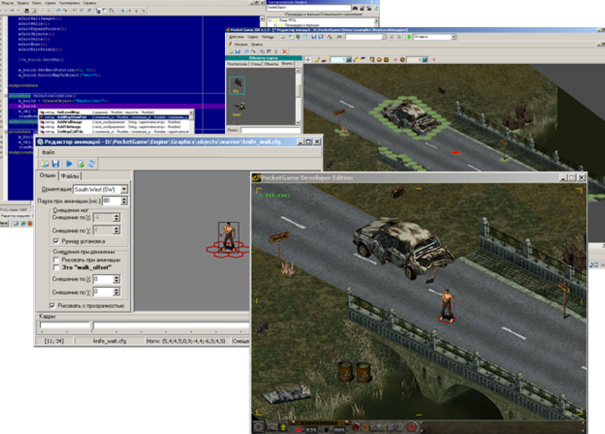Toggle 'Рисовать с прозрачностью' checkbox

pyautogui.click(x=53, y=304)
